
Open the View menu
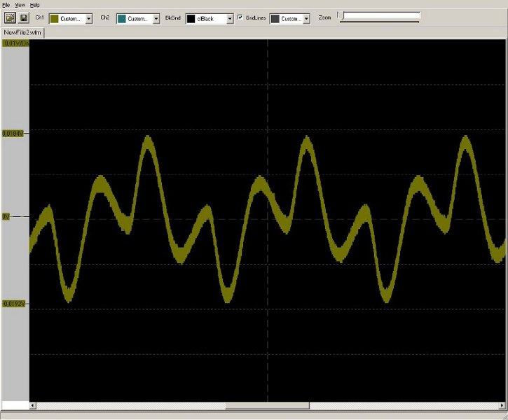[x=20, y=5]
